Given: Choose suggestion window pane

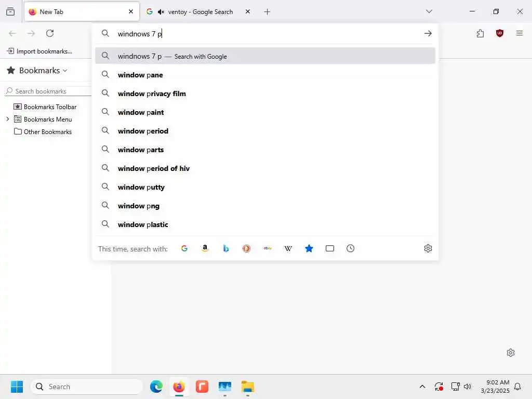Looking at the screenshot, I should 265,75.
